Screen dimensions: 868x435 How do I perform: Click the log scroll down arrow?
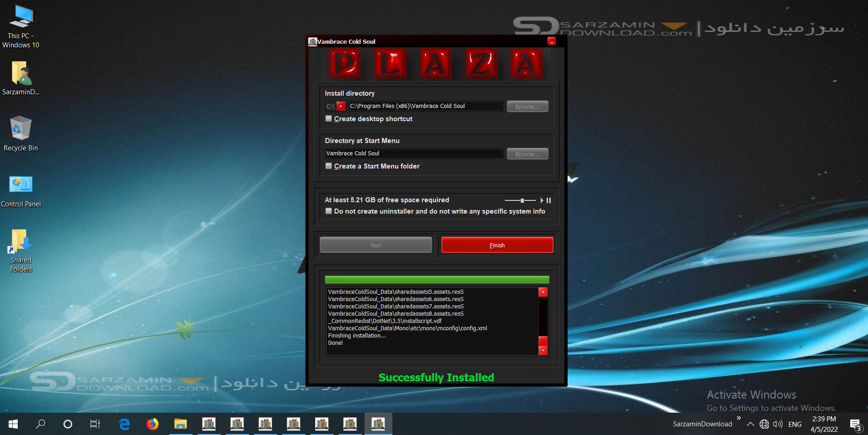[543, 350]
